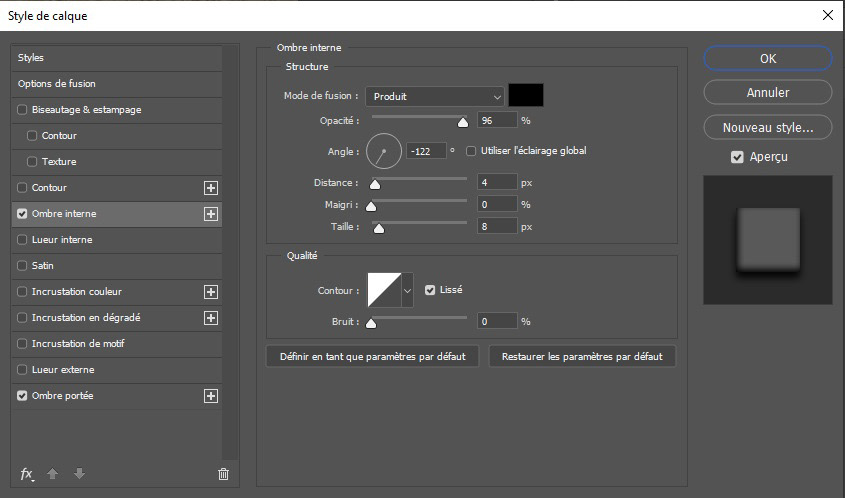The image size is (845, 498).
Task: Open the fx effects menu icon
Action: [26, 474]
